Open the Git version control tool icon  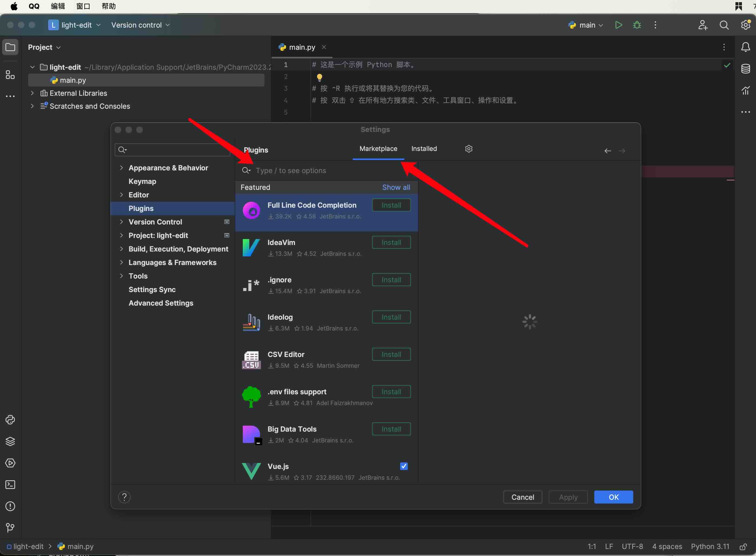pos(10,528)
